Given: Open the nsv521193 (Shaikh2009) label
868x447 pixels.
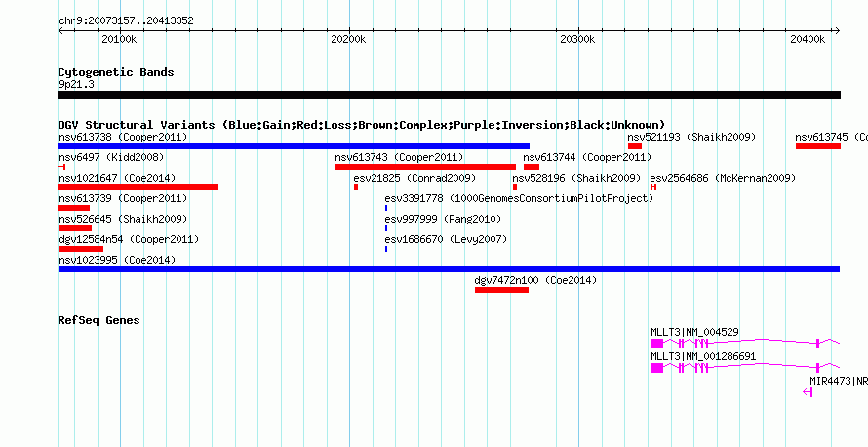Looking at the screenshot, I should (691, 137).
